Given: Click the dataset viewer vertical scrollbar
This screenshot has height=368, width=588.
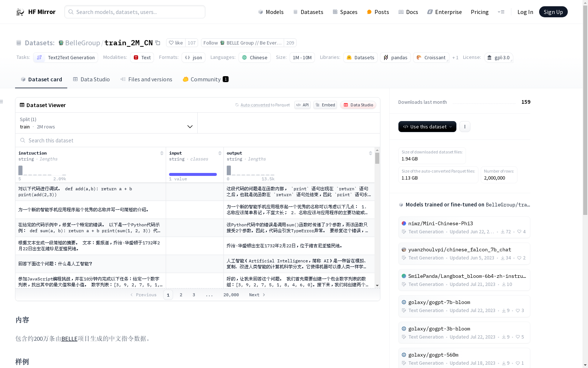Looking at the screenshot, I should (377, 159).
